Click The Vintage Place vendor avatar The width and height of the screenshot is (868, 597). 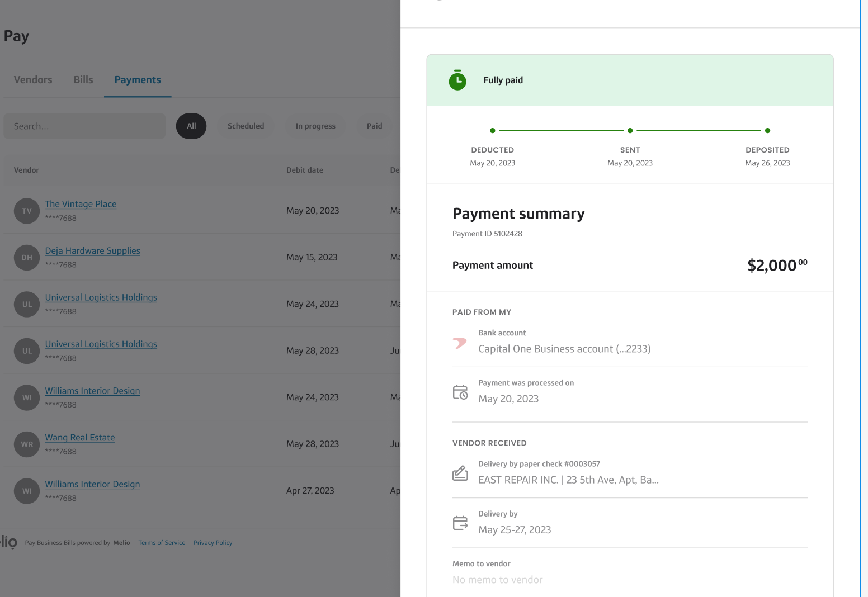coord(26,211)
